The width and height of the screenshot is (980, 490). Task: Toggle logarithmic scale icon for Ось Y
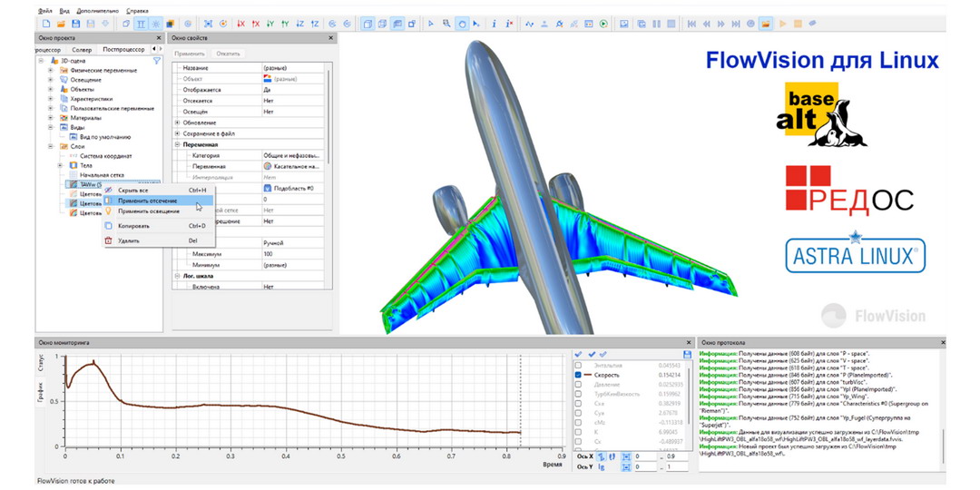pyautogui.click(x=602, y=467)
